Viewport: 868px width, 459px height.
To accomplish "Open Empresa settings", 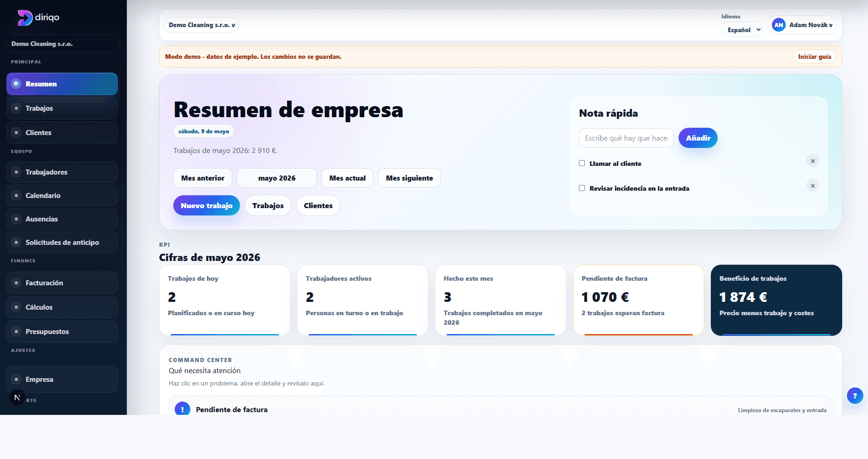I will pyautogui.click(x=62, y=379).
